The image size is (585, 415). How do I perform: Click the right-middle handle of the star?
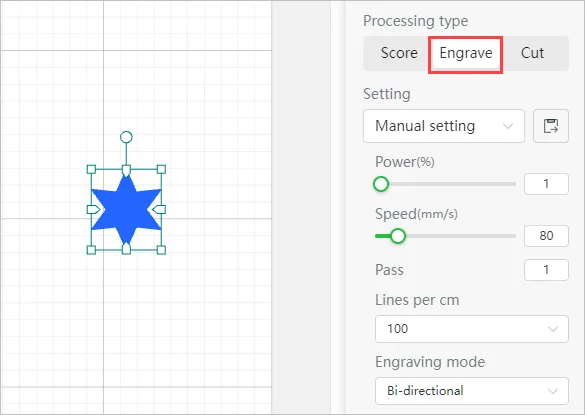[160, 209]
